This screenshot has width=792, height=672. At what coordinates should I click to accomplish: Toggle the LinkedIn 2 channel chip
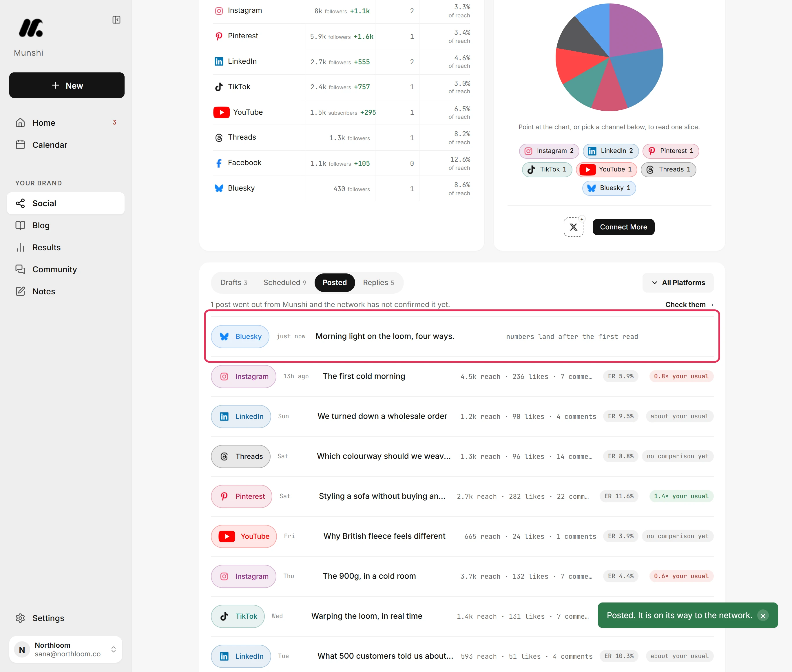(611, 151)
